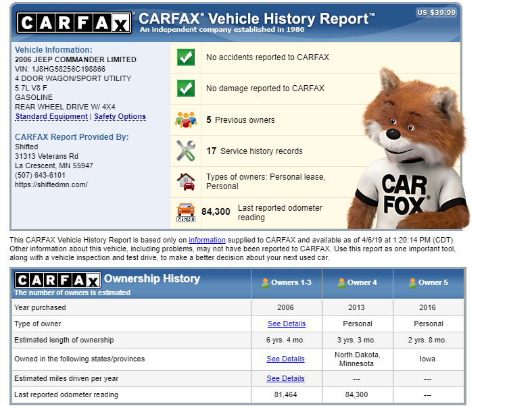532x408 pixels.
Task: Select the Owners 1-3 column header
Action: point(286,282)
